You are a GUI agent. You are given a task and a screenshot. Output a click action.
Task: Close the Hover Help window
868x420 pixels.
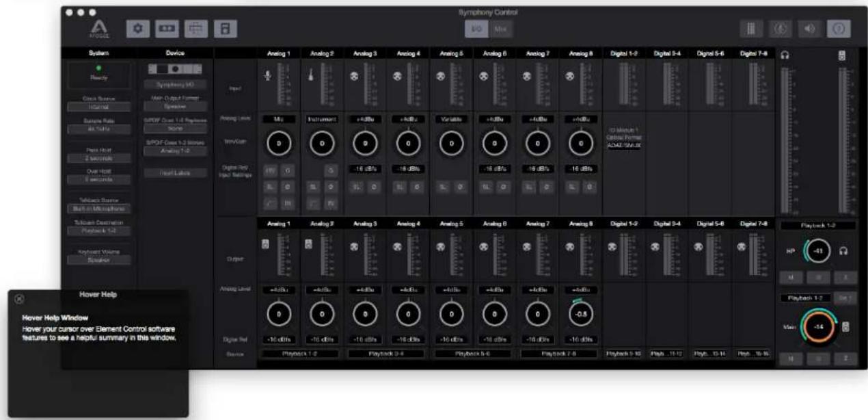pos(19,298)
